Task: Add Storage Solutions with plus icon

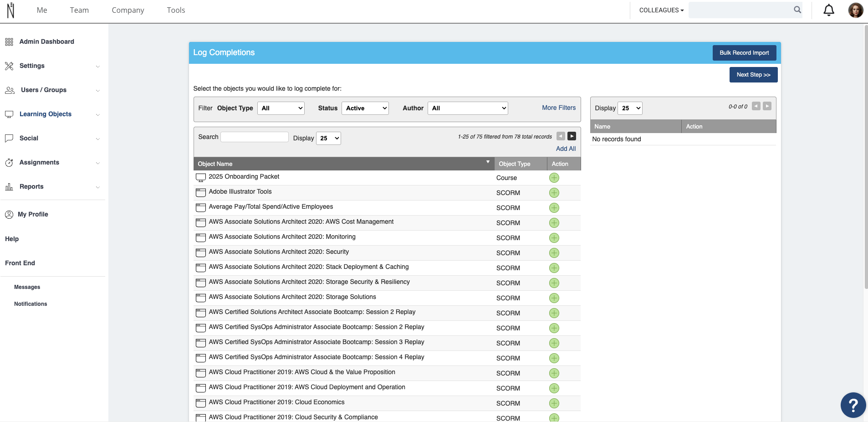Action: [554, 298]
